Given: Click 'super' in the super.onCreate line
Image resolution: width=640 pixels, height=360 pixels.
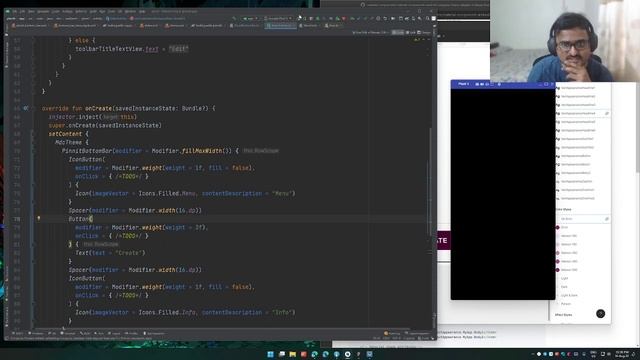Looking at the screenshot, I should [x=57, y=125].
